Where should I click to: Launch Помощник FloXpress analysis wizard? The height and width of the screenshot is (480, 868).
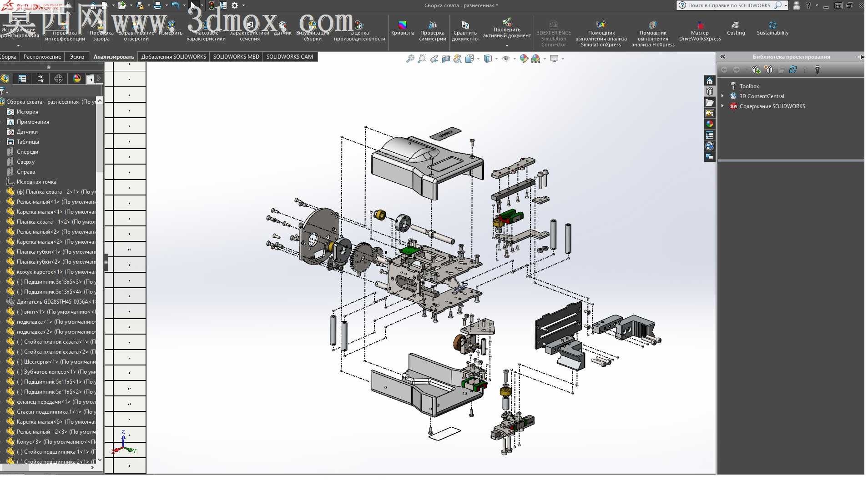coord(653,34)
